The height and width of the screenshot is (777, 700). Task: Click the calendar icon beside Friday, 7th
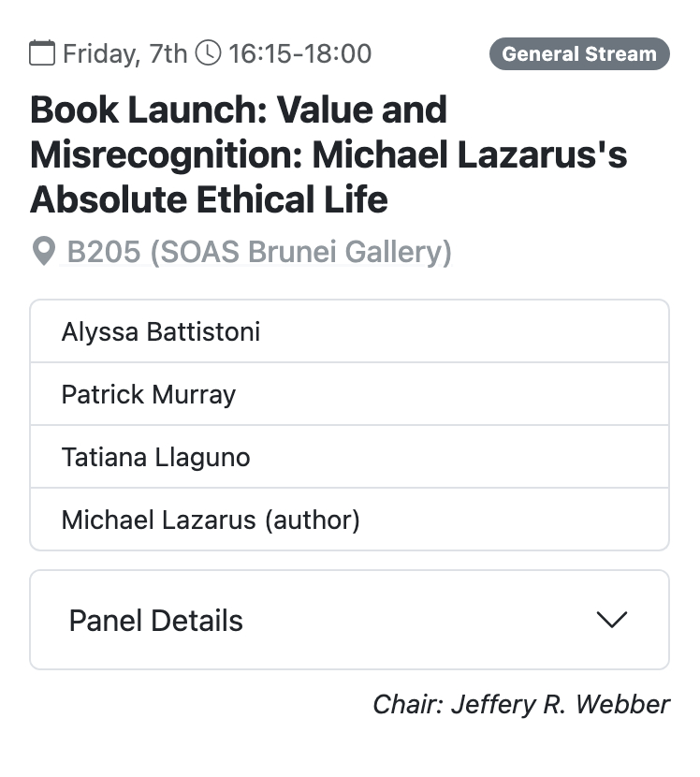pyautogui.click(x=42, y=53)
